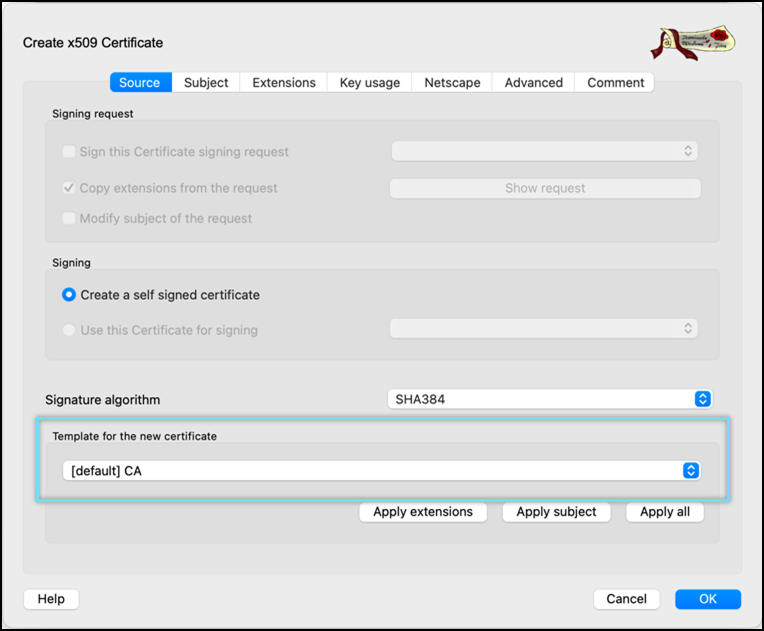
Task: Choose Use this Certificate for signing
Action: (69, 330)
